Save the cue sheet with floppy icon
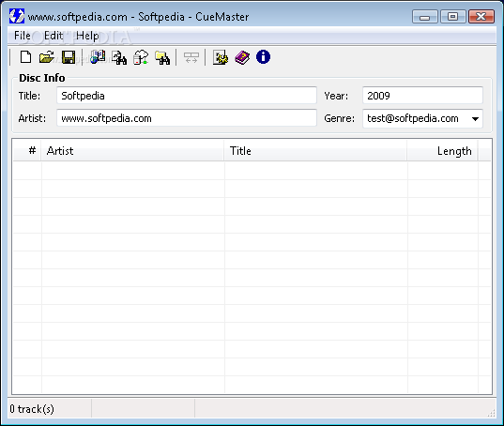The height and width of the screenshot is (426, 504). click(69, 57)
